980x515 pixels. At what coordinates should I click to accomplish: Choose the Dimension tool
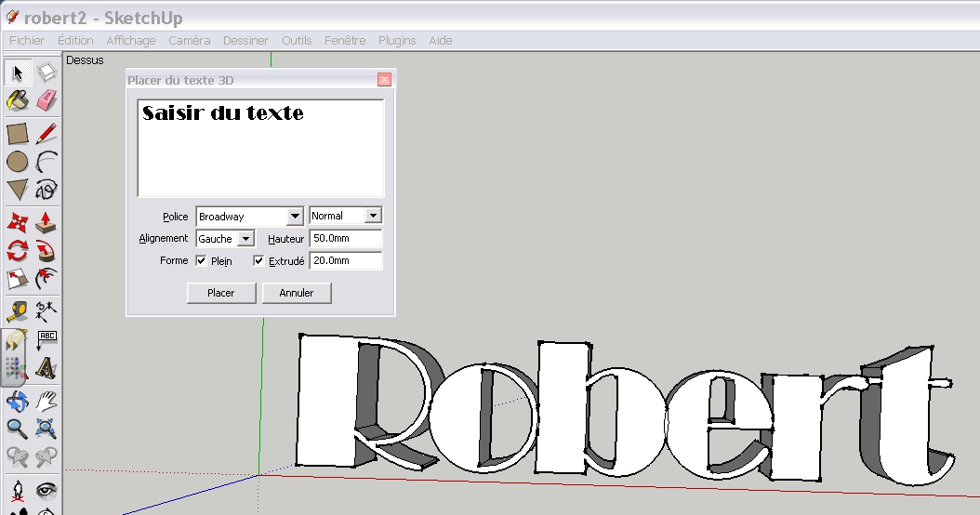(46, 311)
